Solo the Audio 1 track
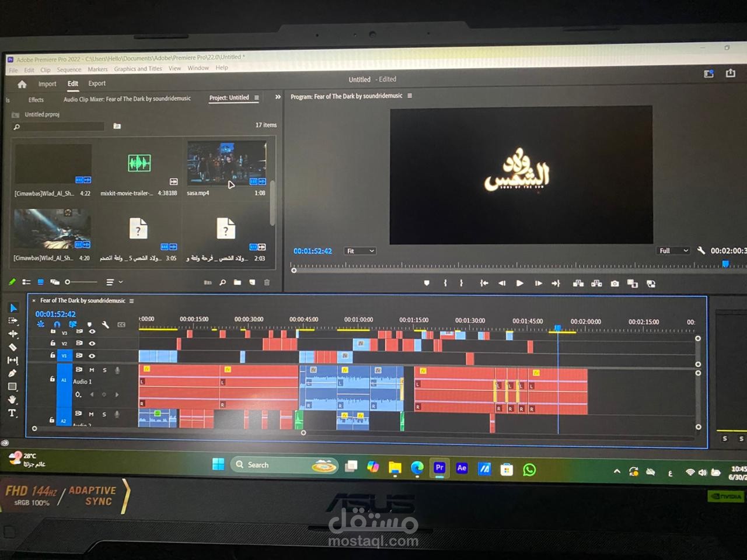 (104, 370)
